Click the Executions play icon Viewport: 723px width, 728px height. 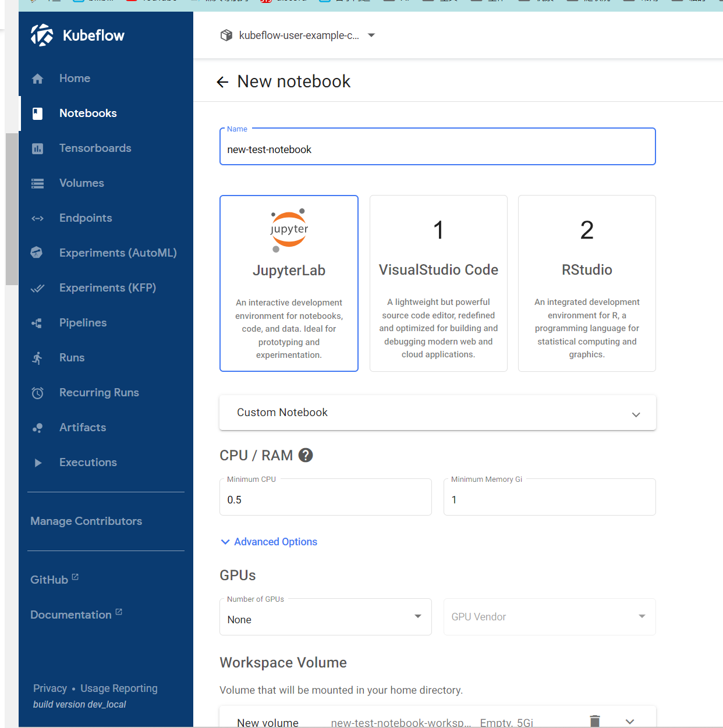click(38, 463)
